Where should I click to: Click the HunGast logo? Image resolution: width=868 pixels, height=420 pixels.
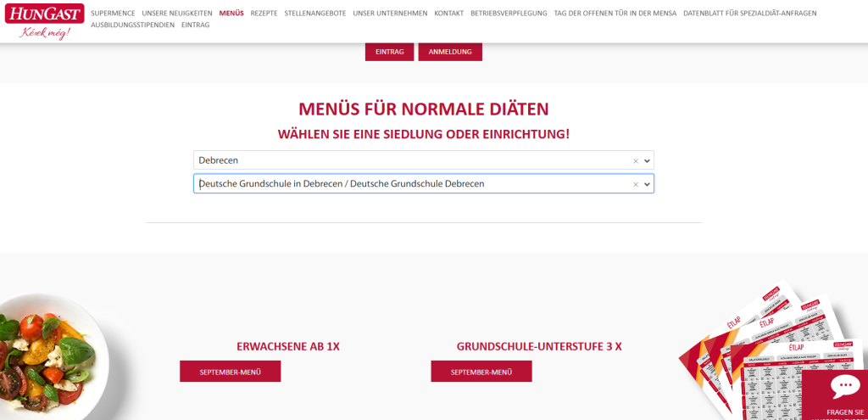(x=44, y=21)
